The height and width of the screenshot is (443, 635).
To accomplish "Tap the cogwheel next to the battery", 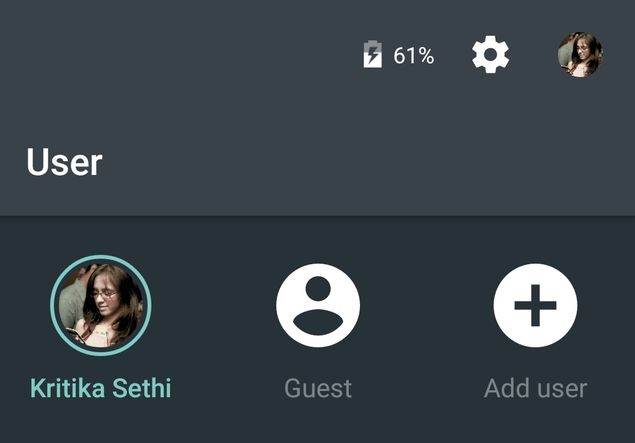I will click(490, 54).
